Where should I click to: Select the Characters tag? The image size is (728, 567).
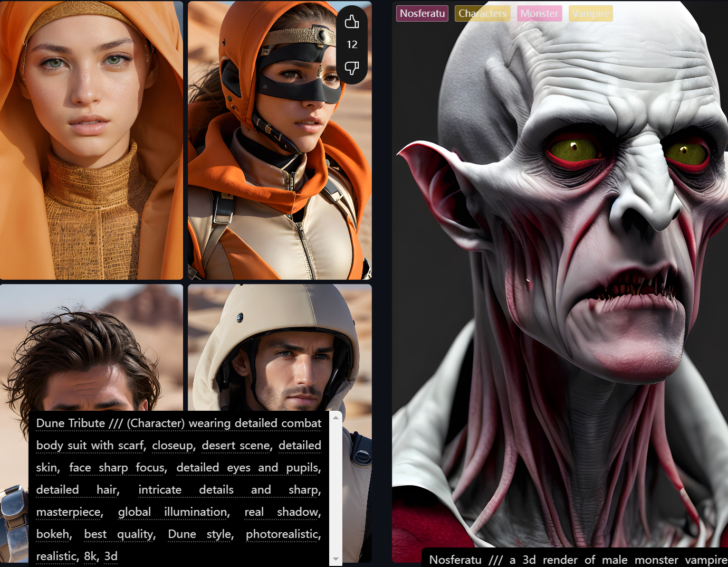tap(482, 13)
